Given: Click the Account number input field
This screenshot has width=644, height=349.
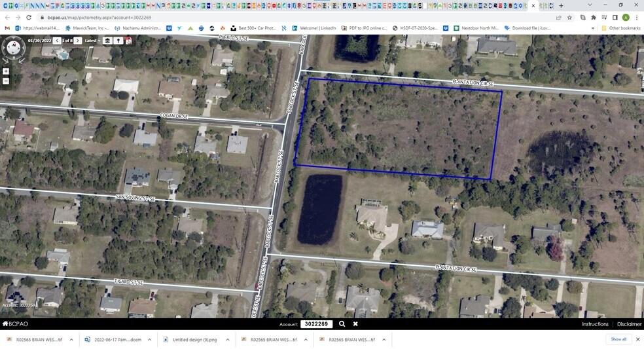Looking at the screenshot, I should tap(317, 324).
